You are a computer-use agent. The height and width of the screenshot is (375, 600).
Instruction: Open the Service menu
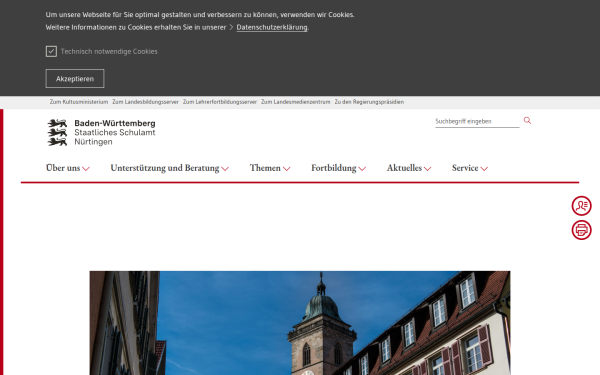click(x=465, y=168)
